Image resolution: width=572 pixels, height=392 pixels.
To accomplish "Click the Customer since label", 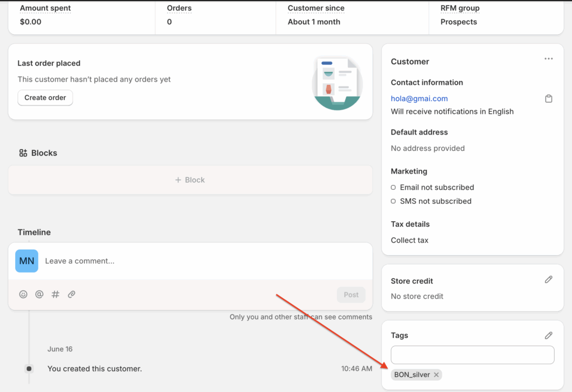I will point(316,8).
